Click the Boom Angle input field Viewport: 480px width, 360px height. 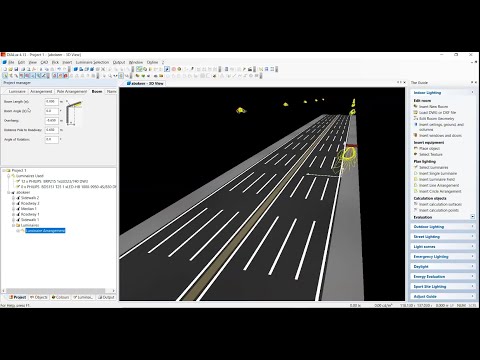pos(52,111)
